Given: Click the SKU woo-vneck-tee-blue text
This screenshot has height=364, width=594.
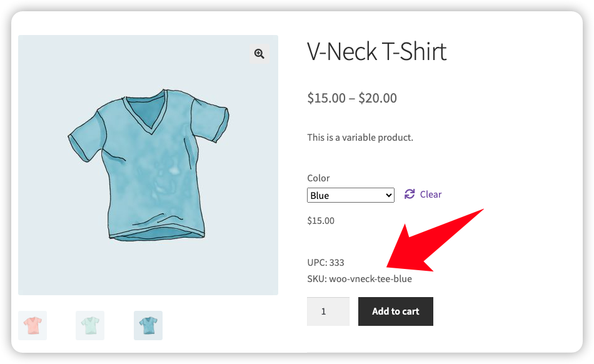Looking at the screenshot, I should pyautogui.click(x=359, y=279).
